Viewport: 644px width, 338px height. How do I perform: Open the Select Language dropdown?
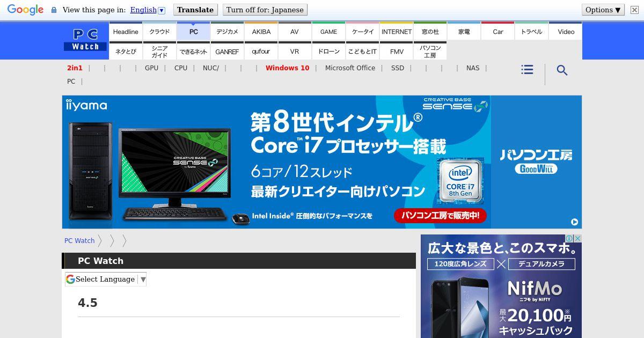[106, 279]
